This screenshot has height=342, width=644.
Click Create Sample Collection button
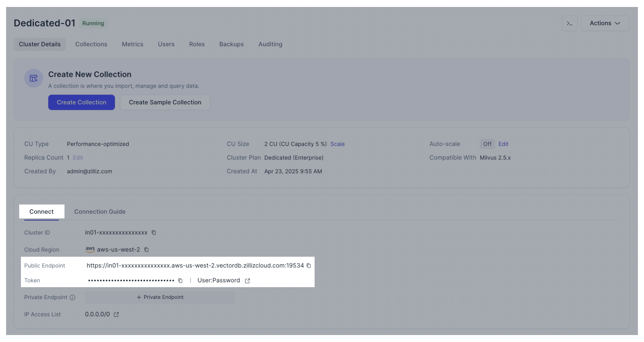[x=165, y=102]
